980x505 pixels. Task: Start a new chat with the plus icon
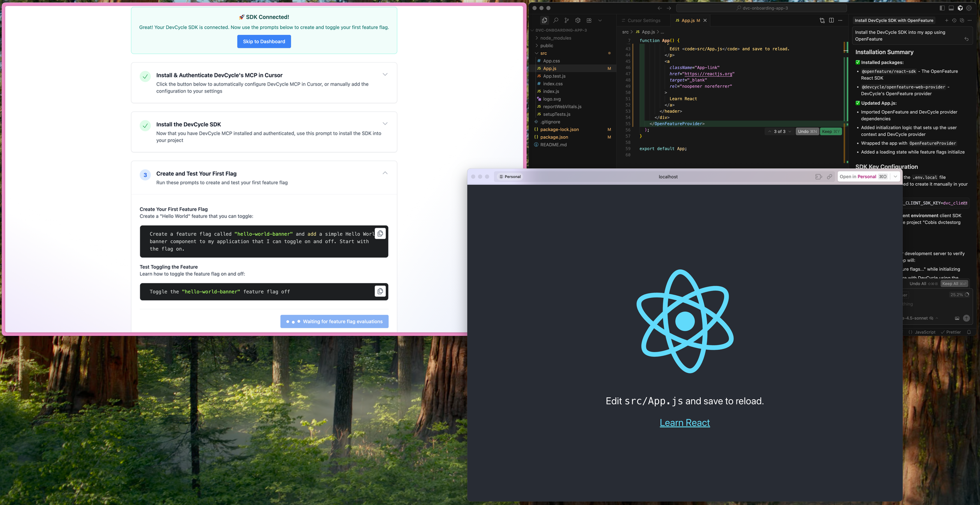(x=947, y=21)
